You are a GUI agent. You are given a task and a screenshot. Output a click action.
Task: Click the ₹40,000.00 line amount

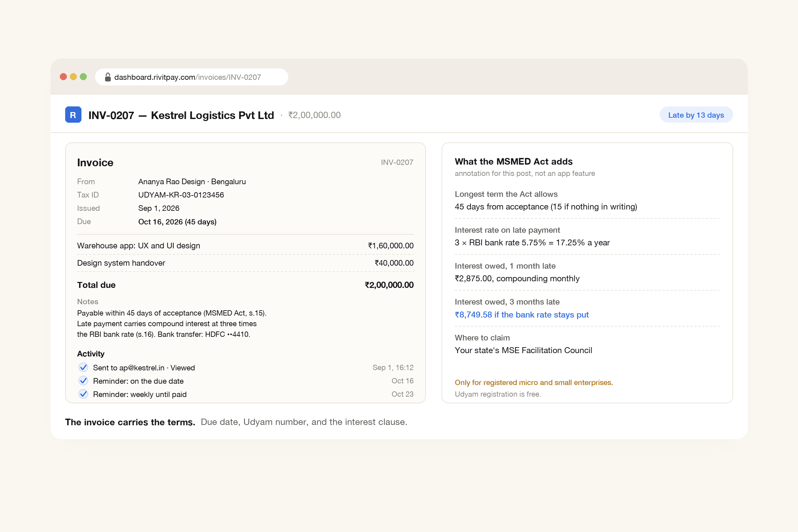[x=394, y=263]
